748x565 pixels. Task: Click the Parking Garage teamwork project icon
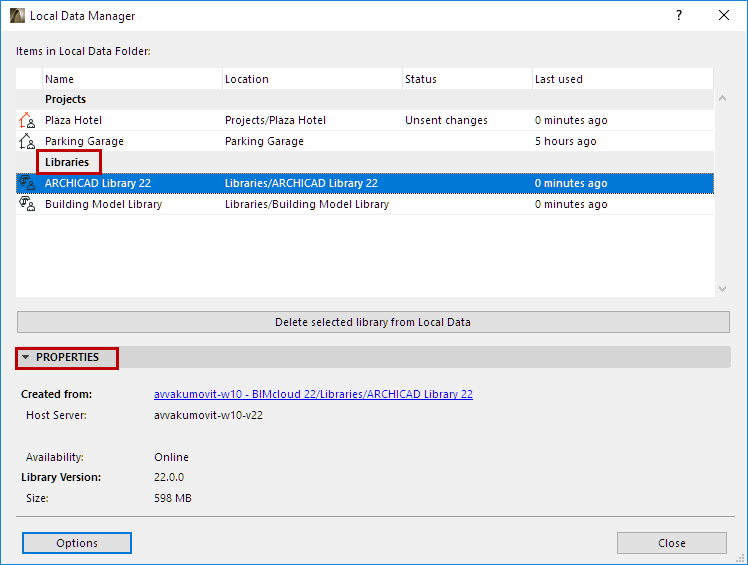pos(27,141)
